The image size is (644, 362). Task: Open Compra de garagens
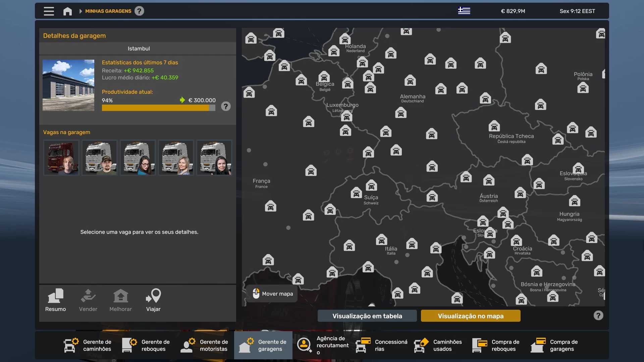pos(554,345)
